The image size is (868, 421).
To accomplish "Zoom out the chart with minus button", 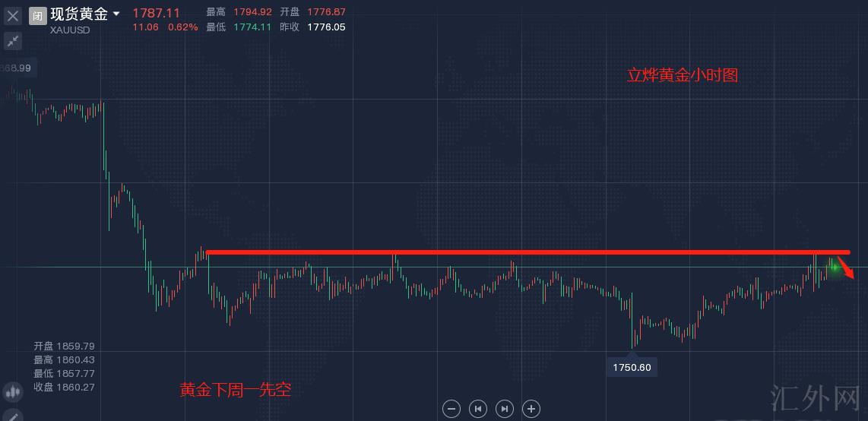I will click(x=451, y=409).
